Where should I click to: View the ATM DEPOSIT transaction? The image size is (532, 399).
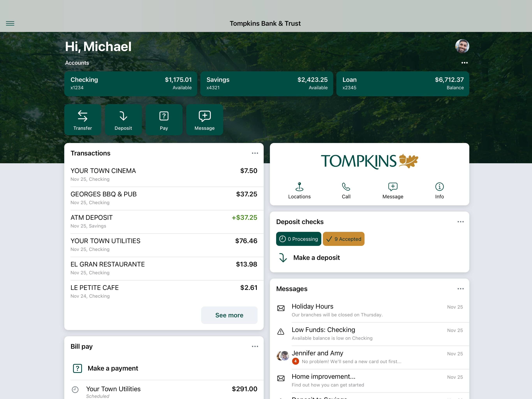164,222
